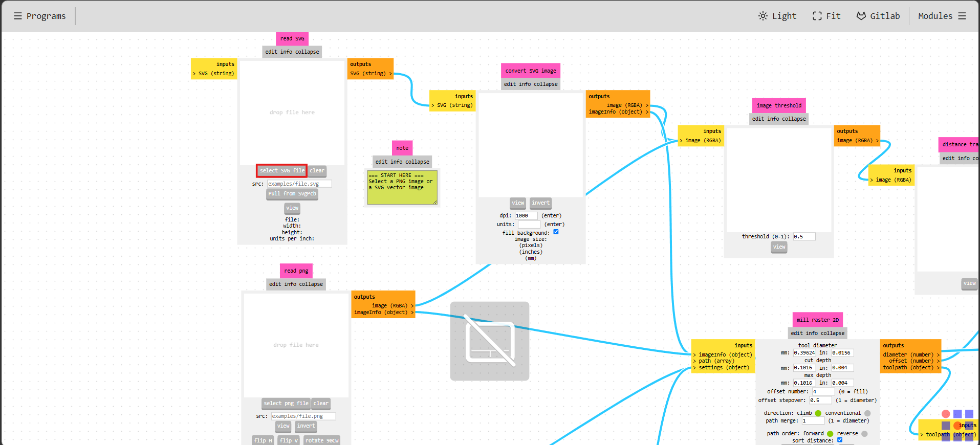Collapse the image threshold module

pos(794,119)
